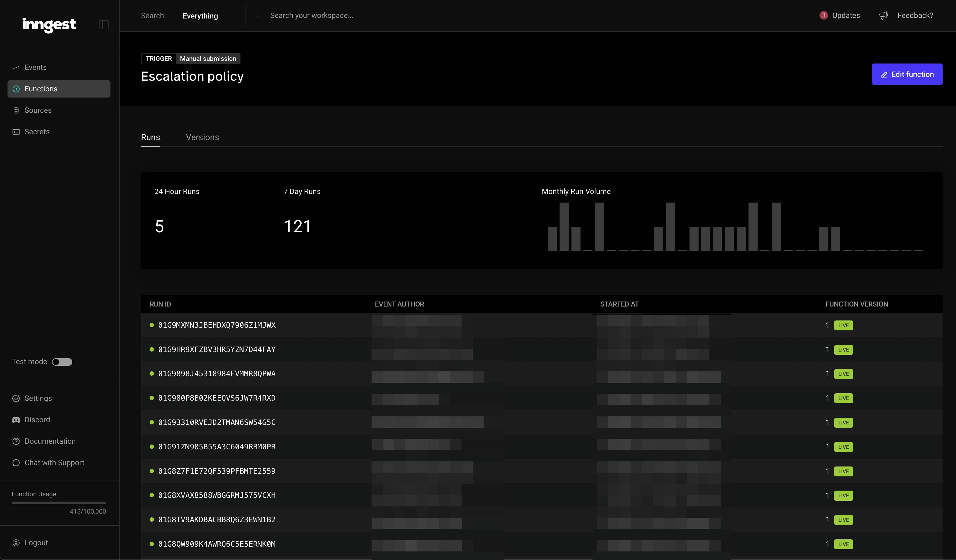Click LIVE badge of run 01G980P8B02KEEQVS6JW7R4RXD
Viewport: 956px width, 560px height.
click(843, 398)
